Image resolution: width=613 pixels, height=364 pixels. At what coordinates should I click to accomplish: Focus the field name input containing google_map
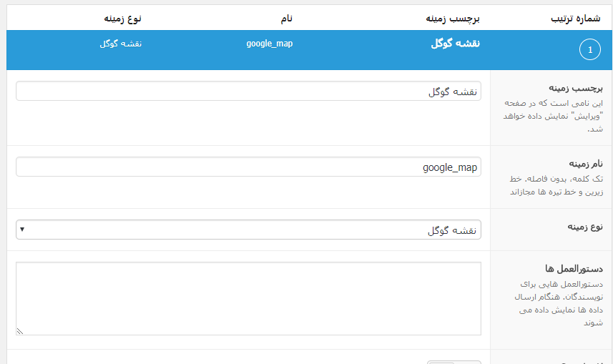(248, 167)
